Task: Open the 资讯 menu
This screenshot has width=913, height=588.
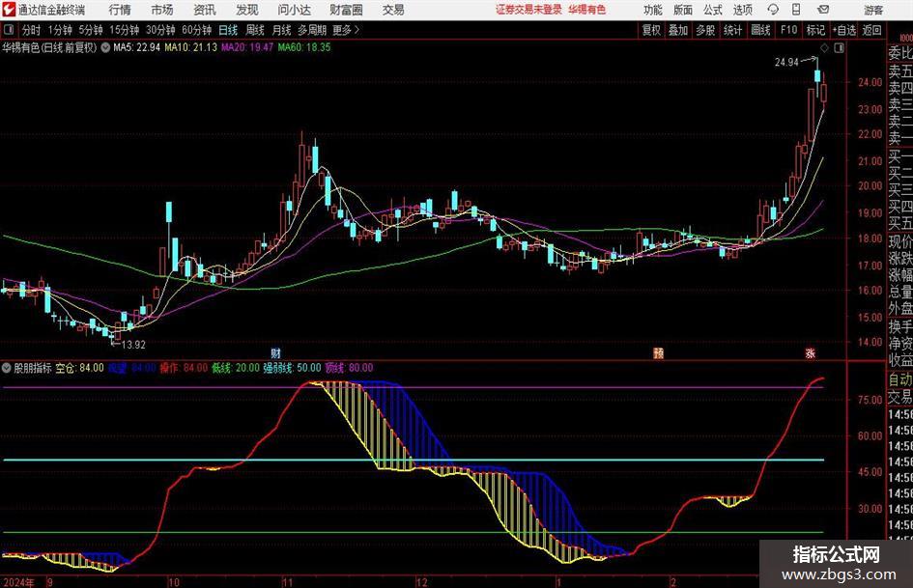Action: (x=205, y=10)
